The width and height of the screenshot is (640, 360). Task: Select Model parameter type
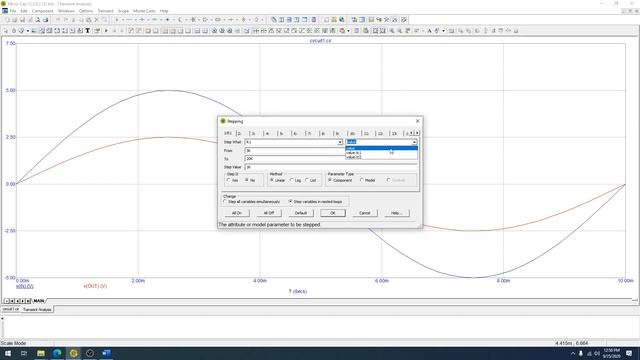[x=367, y=180]
